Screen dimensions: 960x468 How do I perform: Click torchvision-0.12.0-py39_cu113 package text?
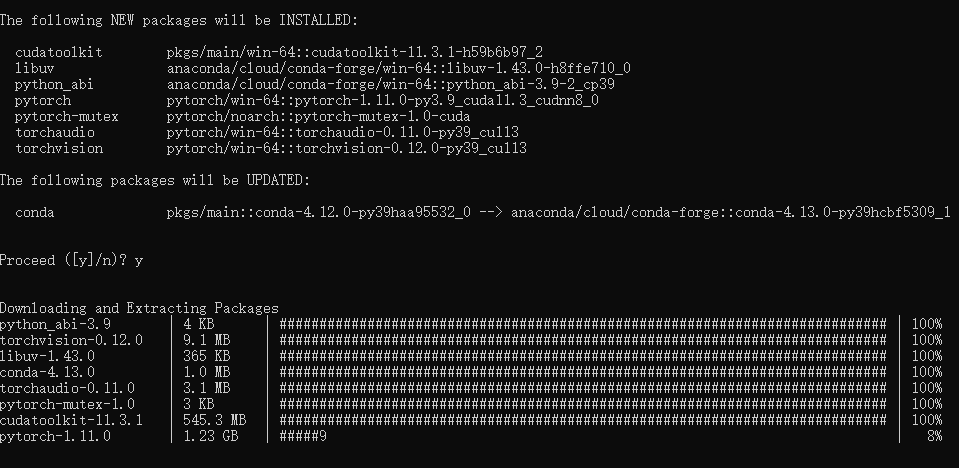pos(347,148)
